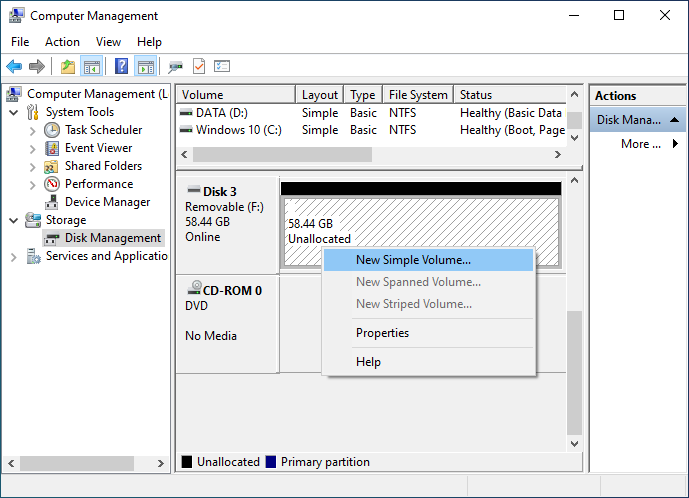Click the blue Help question mark icon
The height and width of the screenshot is (498, 689).
(121, 67)
